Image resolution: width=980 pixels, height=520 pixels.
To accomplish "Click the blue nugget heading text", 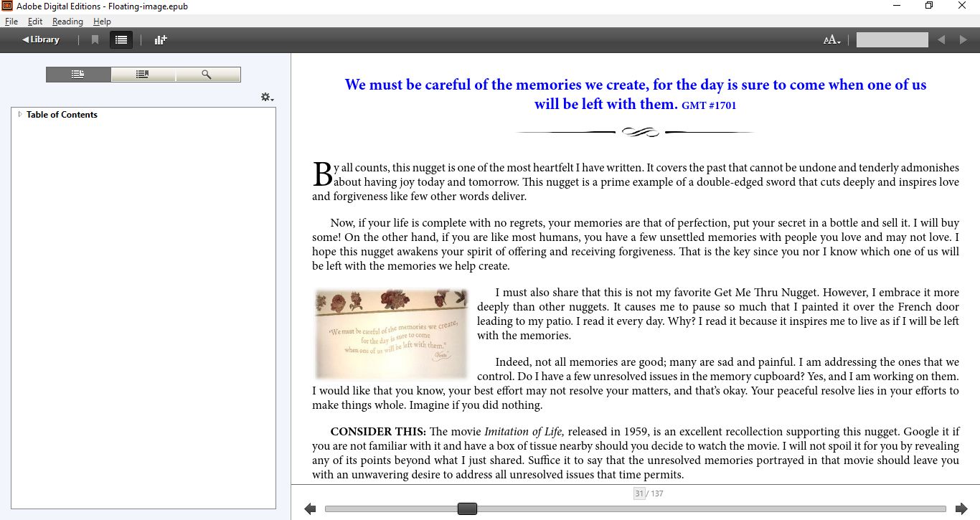I will tap(636, 94).
